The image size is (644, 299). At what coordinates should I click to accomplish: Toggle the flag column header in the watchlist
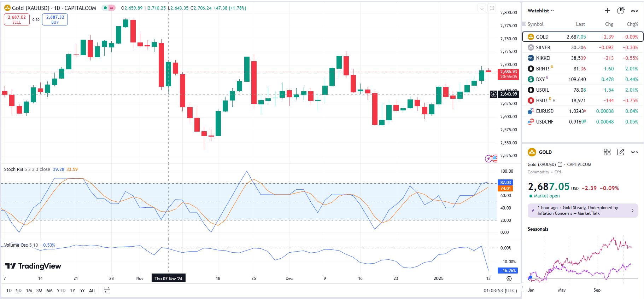click(524, 24)
